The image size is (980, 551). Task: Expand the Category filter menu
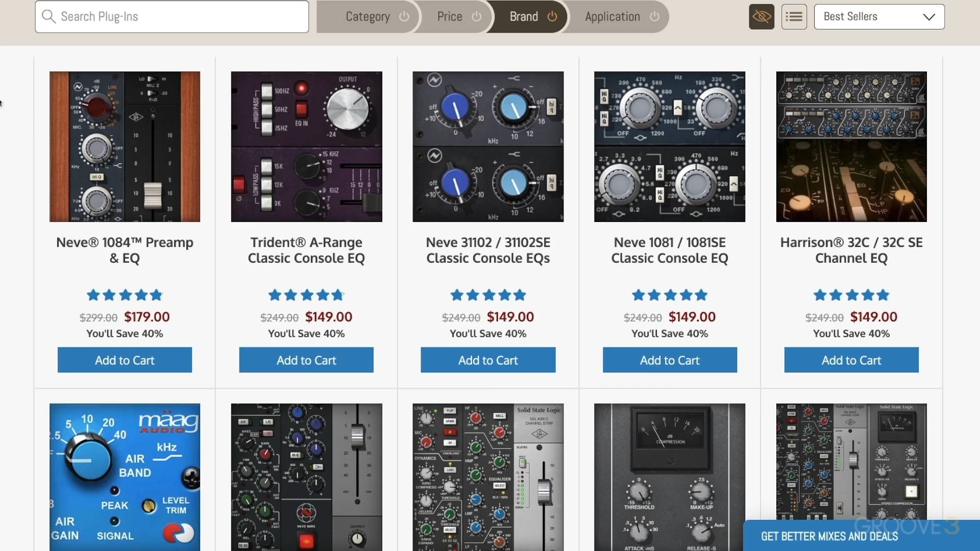point(367,16)
